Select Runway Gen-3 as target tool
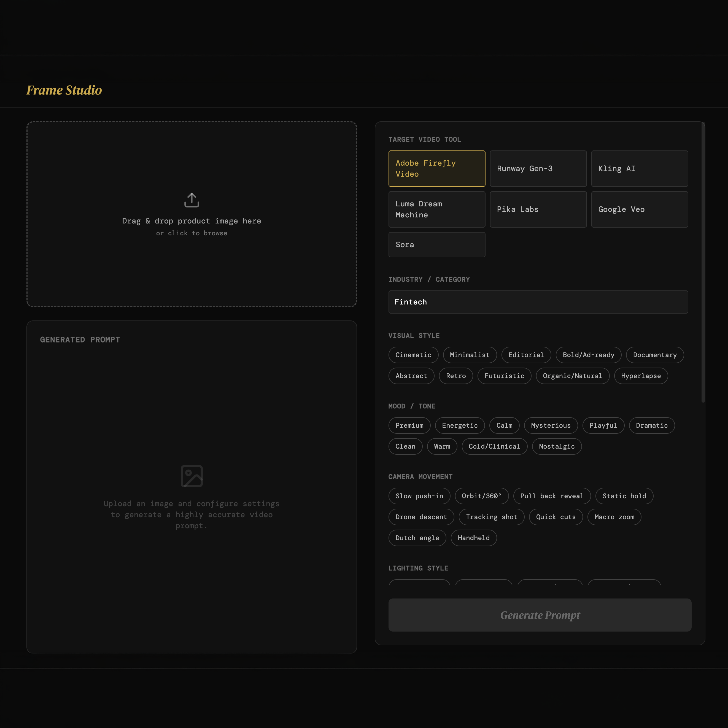The height and width of the screenshot is (728, 728). 538,168
